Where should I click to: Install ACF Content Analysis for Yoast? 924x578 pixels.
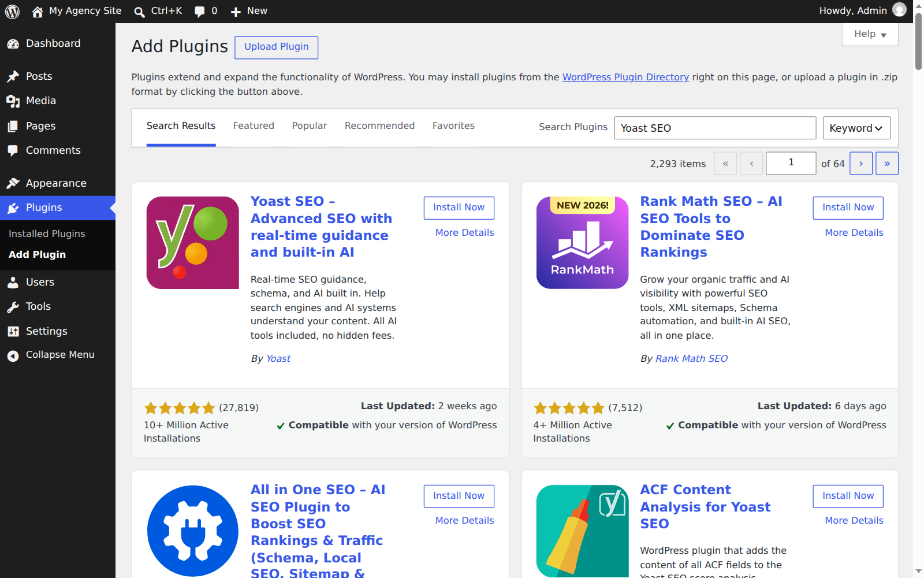(848, 497)
